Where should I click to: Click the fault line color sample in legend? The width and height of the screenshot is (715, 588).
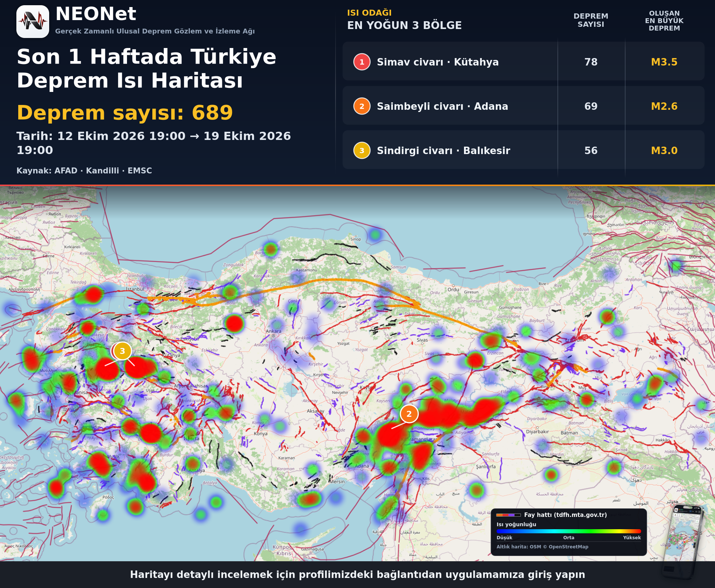point(508,515)
